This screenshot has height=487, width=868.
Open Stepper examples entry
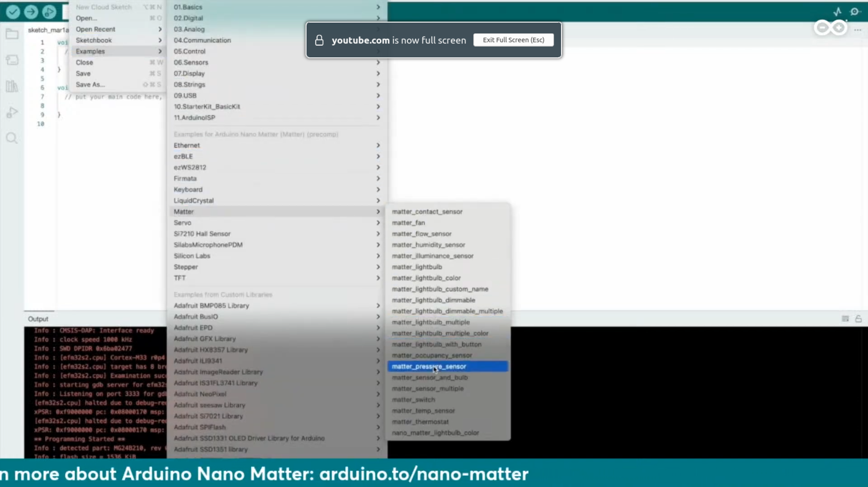tap(277, 267)
